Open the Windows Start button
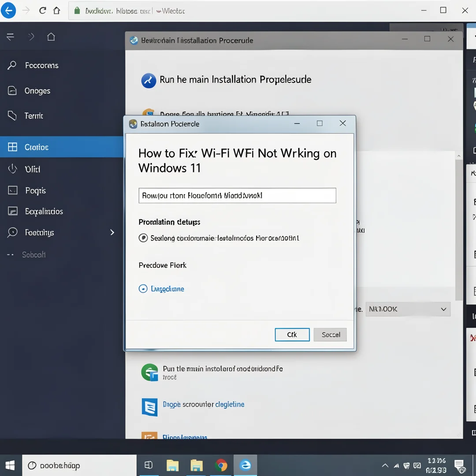The image size is (476, 476). (10, 465)
